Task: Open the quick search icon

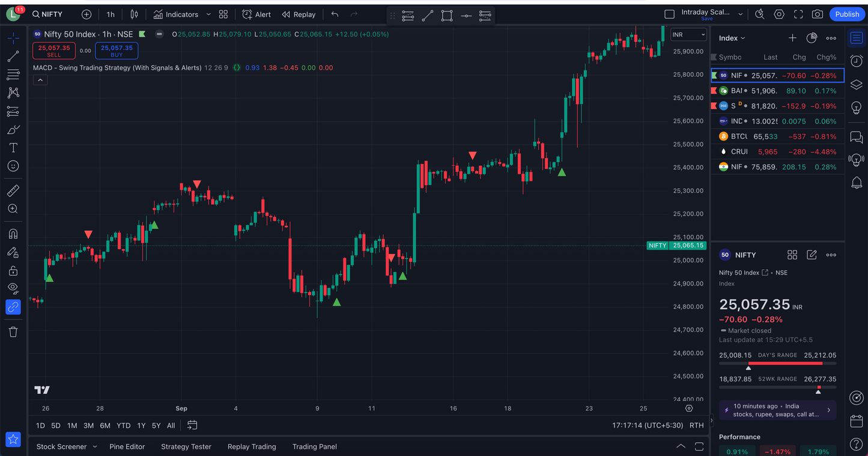Action: coord(760,14)
